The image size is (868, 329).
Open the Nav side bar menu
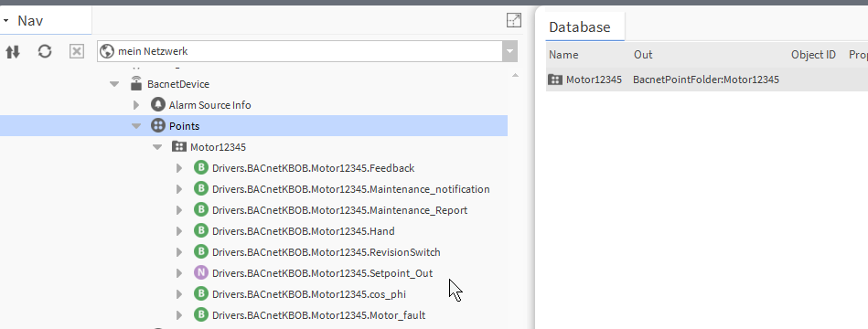coord(5,21)
